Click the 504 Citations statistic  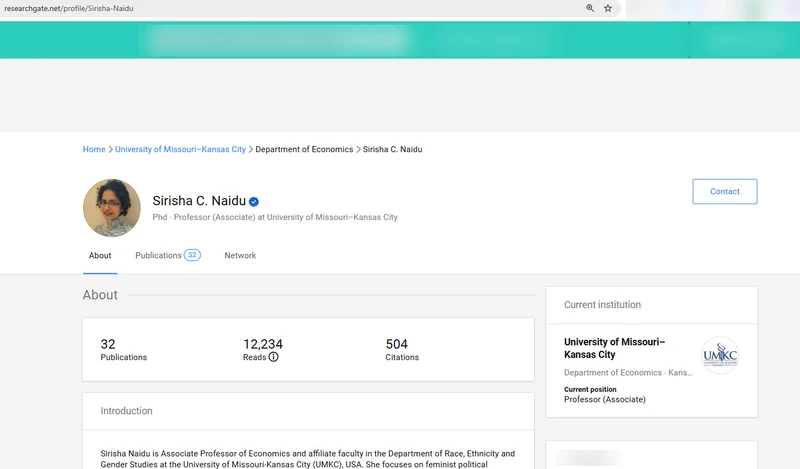pyautogui.click(x=402, y=350)
